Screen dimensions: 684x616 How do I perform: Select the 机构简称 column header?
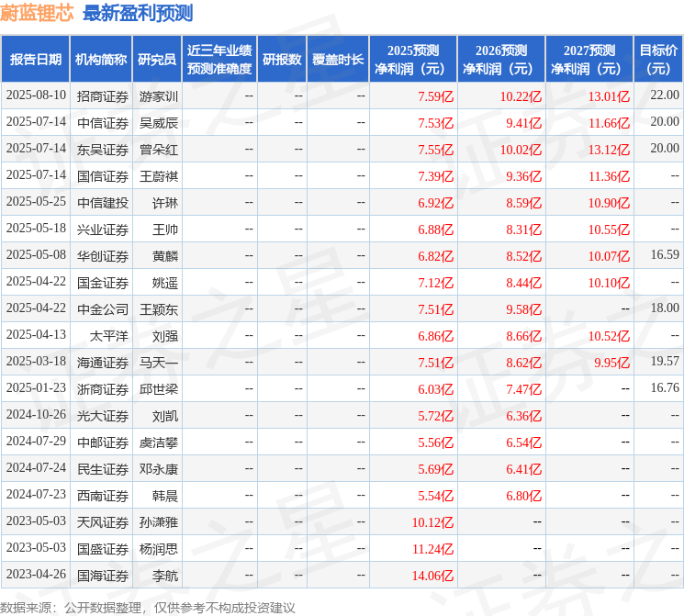pos(101,60)
